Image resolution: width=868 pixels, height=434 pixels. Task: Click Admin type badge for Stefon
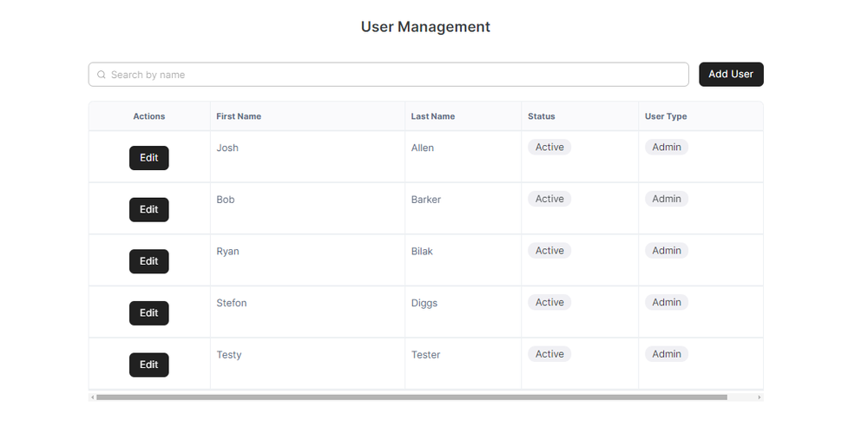[667, 302]
